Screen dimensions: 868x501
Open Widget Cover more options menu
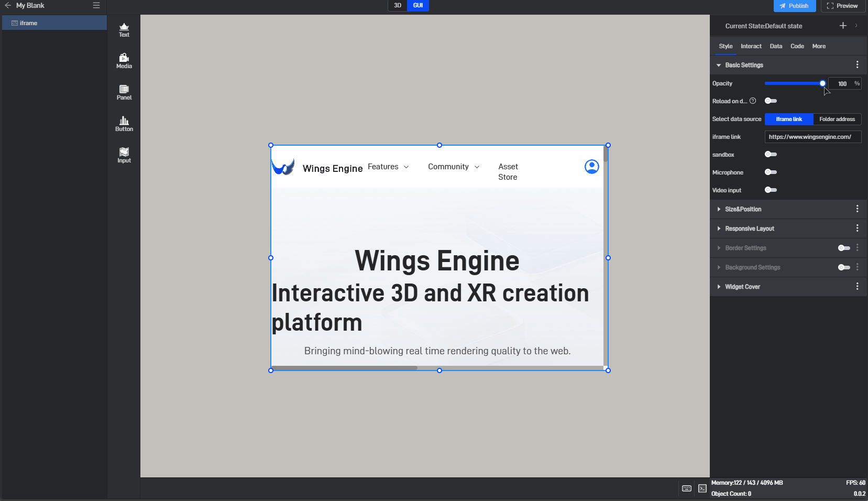coord(857,286)
